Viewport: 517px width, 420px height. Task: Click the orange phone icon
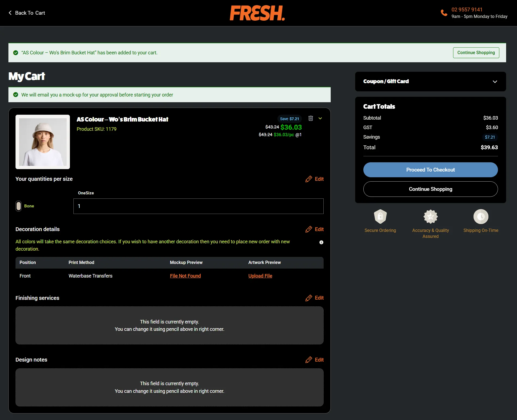coord(444,13)
